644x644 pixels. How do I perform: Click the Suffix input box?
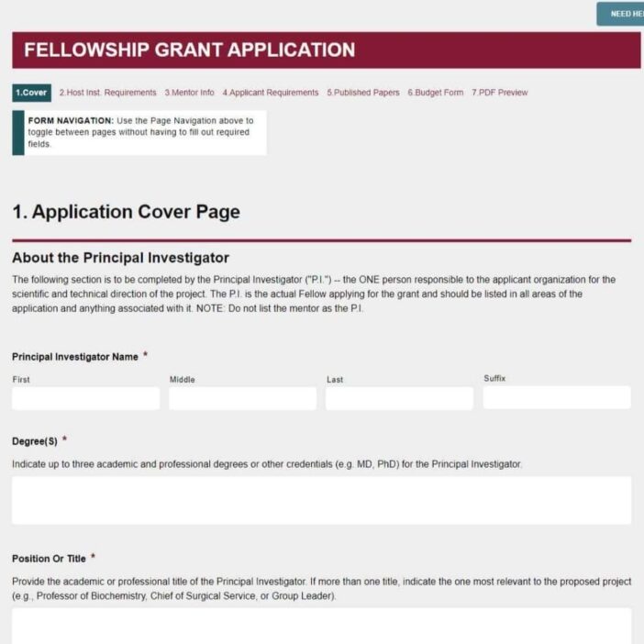coord(557,397)
